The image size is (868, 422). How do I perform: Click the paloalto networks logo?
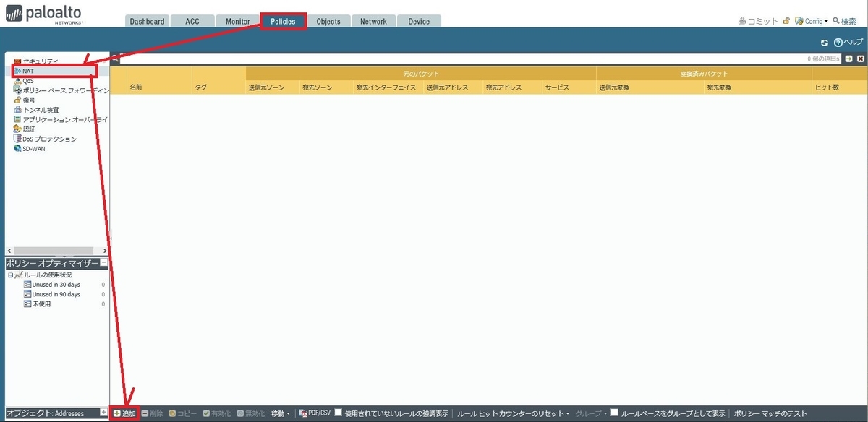click(45, 14)
